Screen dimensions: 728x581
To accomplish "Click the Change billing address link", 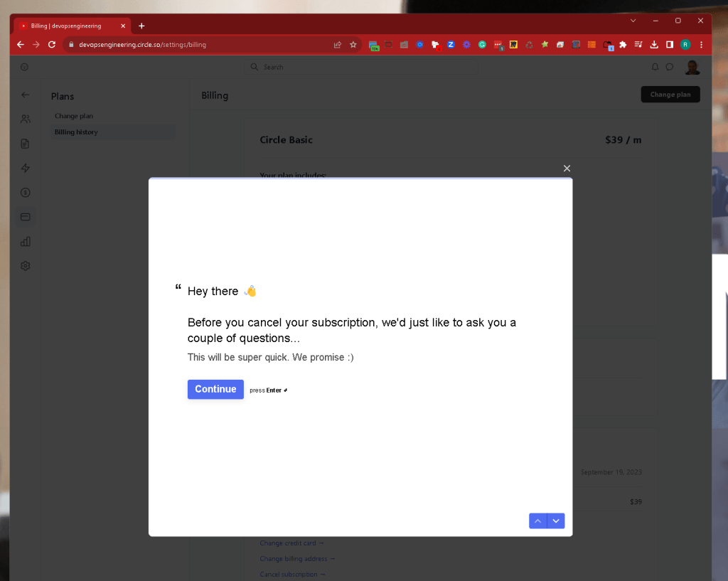I will pyautogui.click(x=297, y=559).
